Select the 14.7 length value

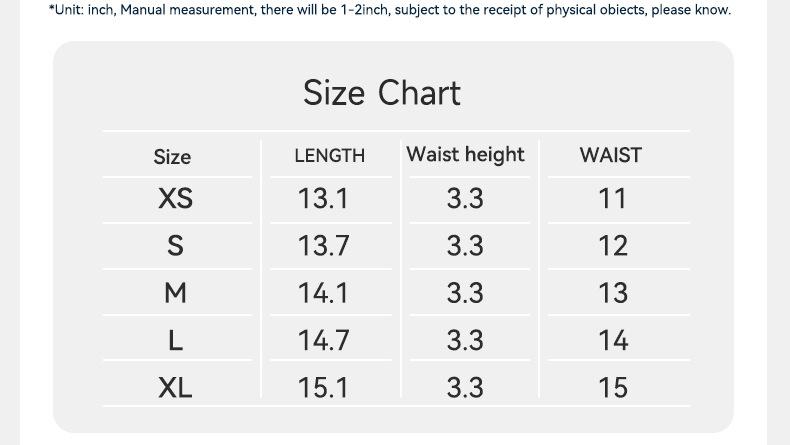point(323,341)
